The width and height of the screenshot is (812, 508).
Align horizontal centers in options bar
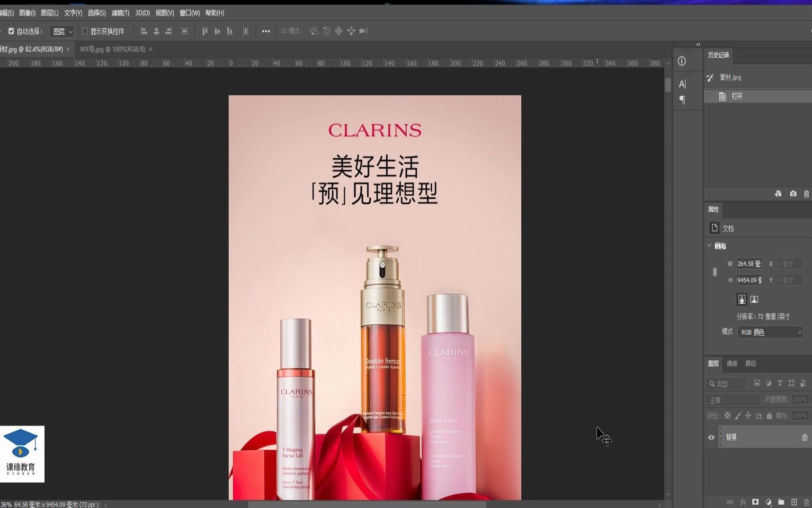tap(156, 31)
